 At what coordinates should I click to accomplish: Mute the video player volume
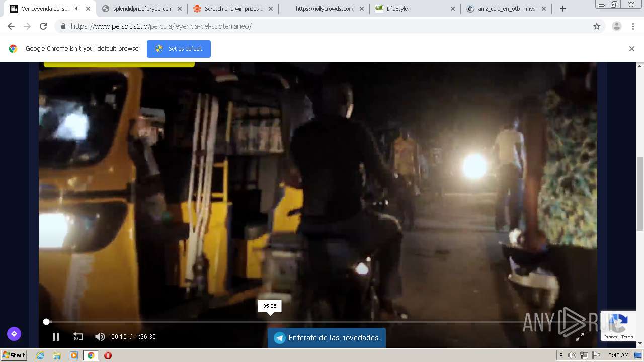coord(100,337)
